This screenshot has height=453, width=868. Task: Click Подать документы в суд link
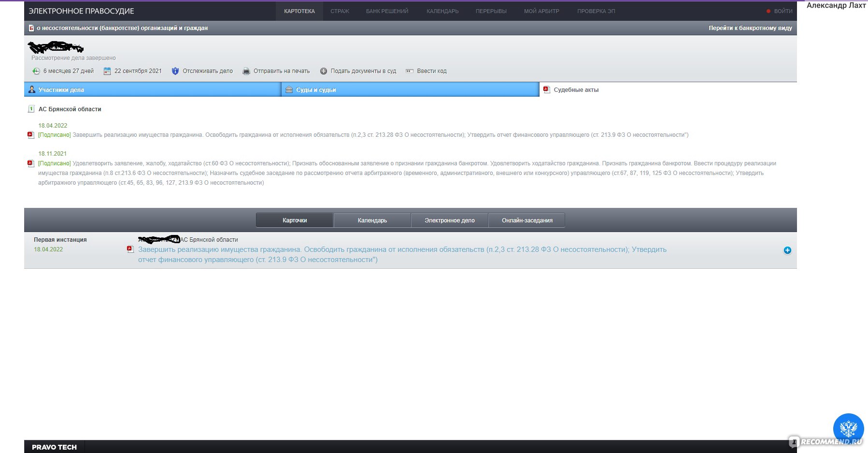point(363,71)
